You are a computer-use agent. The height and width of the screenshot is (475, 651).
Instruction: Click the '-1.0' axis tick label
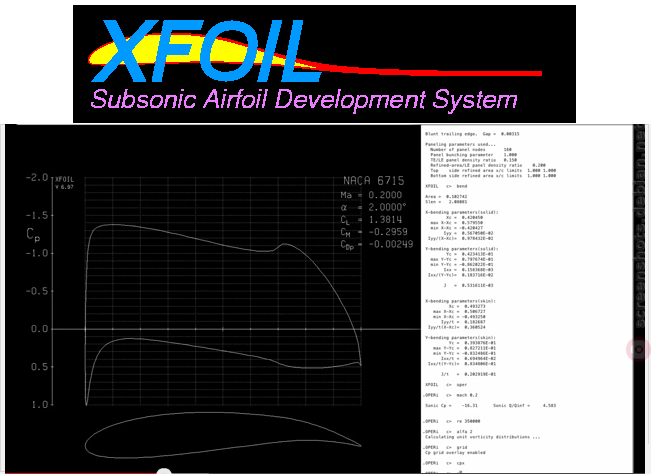pos(37,253)
